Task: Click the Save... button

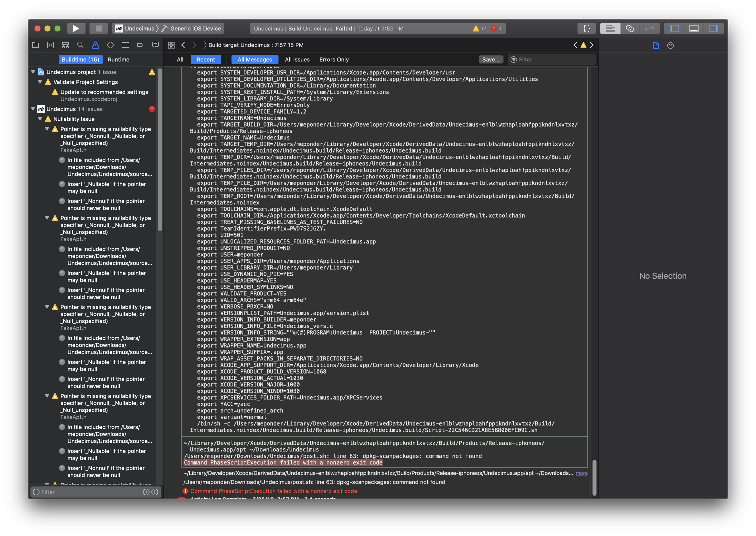Action: click(x=491, y=59)
